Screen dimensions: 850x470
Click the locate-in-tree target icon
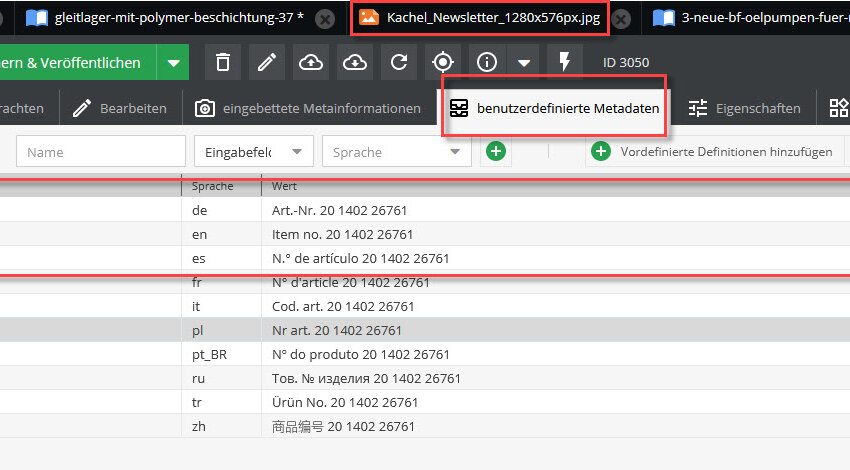443,63
